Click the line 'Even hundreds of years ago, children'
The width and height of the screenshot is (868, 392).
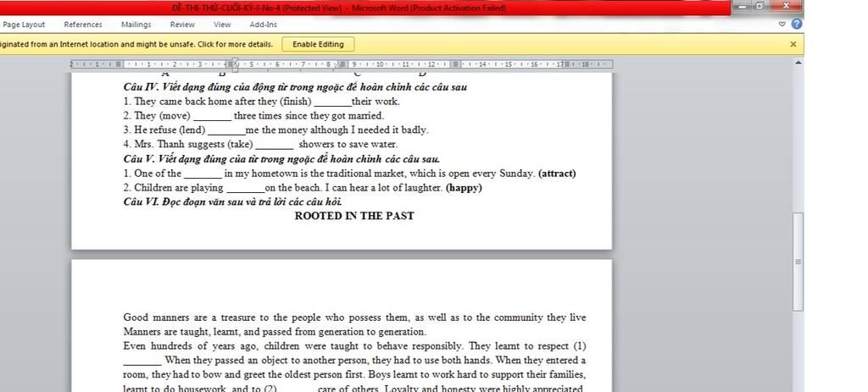click(x=354, y=346)
